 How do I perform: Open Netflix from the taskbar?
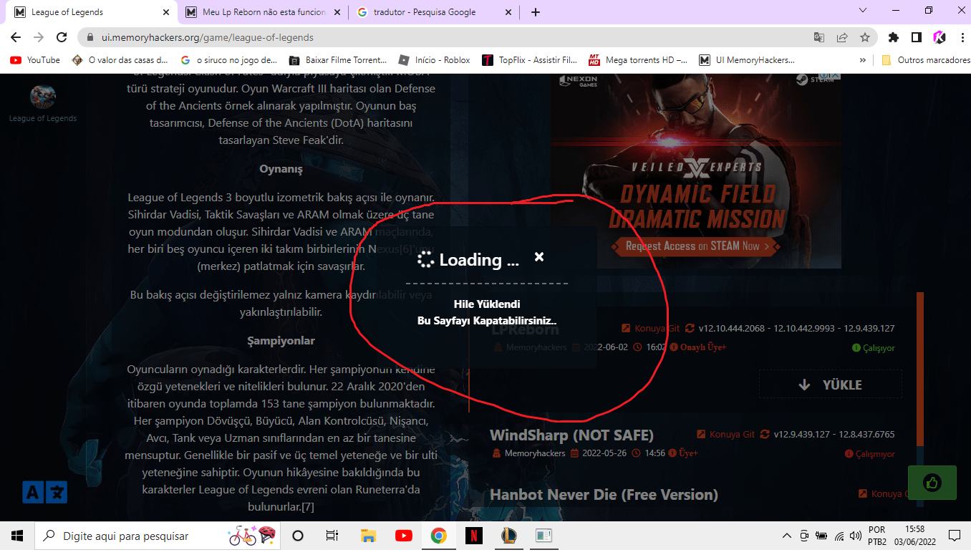coord(473,536)
